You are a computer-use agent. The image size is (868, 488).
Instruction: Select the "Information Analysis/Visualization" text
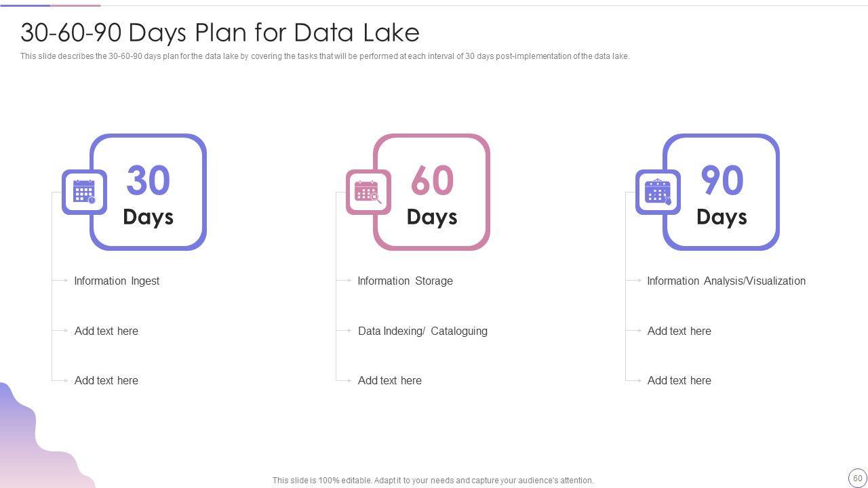pyautogui.click(x=726, y=281)
